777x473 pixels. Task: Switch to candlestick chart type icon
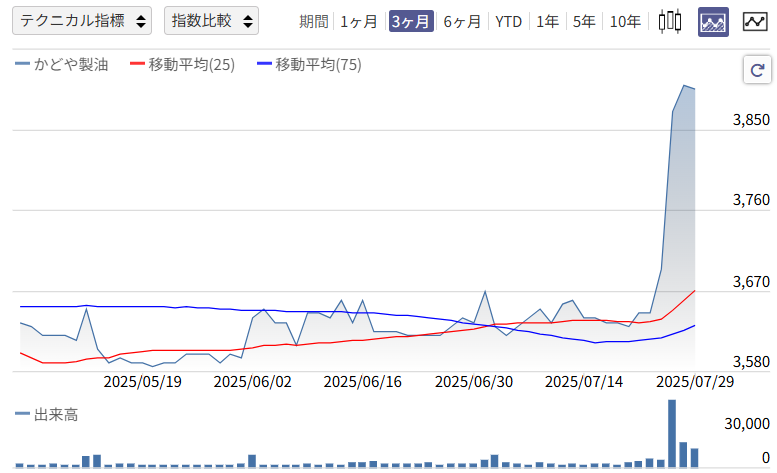pyautogui.click(x=669, y=22)
